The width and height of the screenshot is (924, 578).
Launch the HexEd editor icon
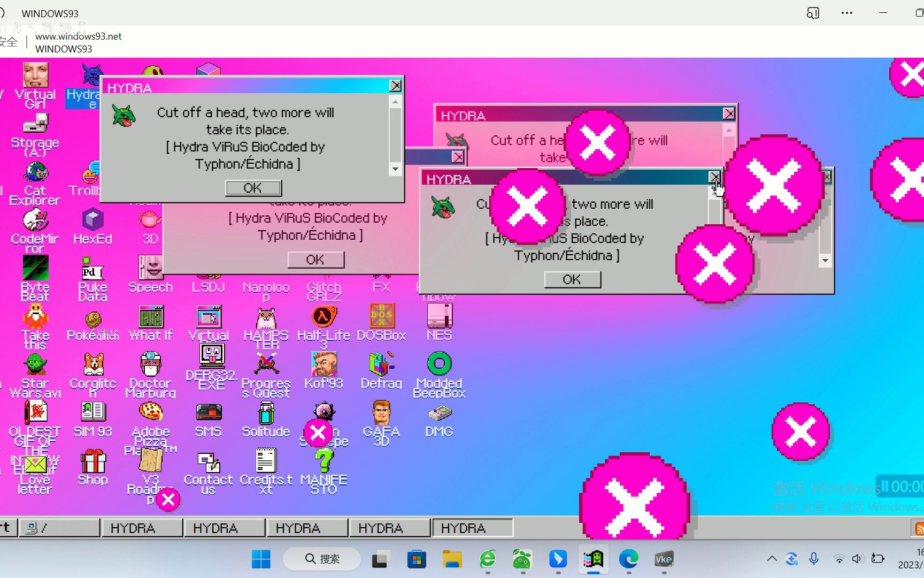pyautogui.click(x=93, y=227)
